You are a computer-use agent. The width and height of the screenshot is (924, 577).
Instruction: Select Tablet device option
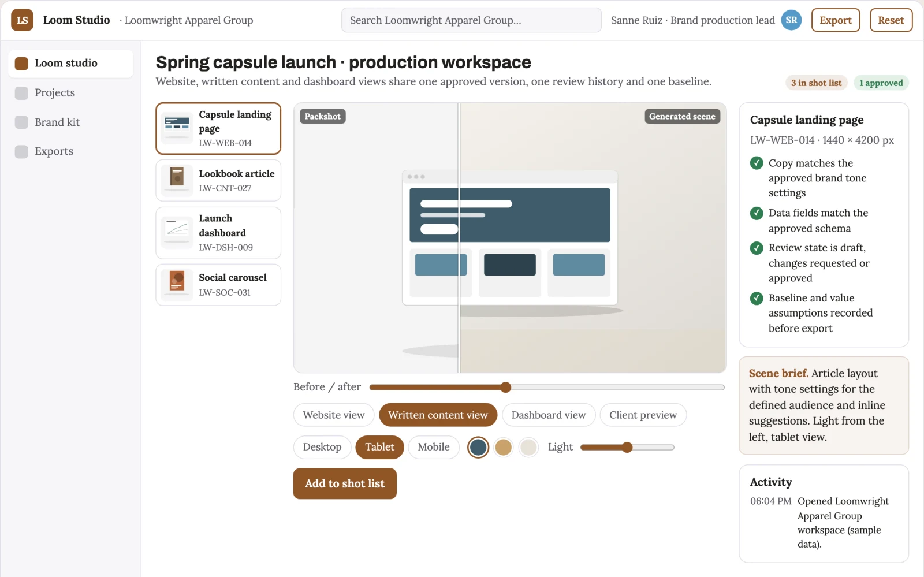tap(379, 447)
